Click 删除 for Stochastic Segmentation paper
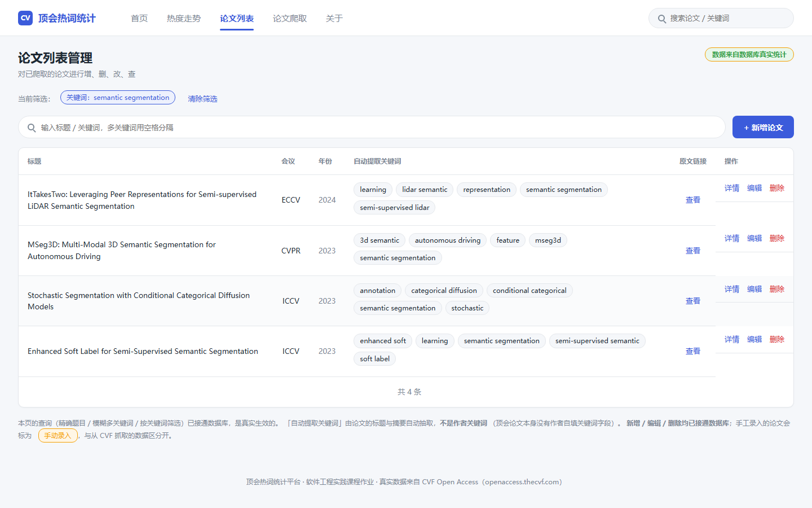 pos(777,289)
